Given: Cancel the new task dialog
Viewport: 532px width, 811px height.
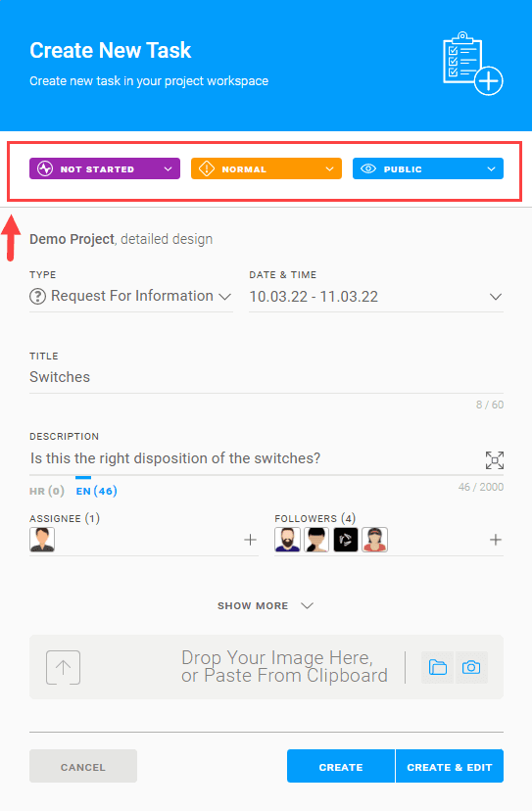Looking at the screenshot, I should pos(83,767).
